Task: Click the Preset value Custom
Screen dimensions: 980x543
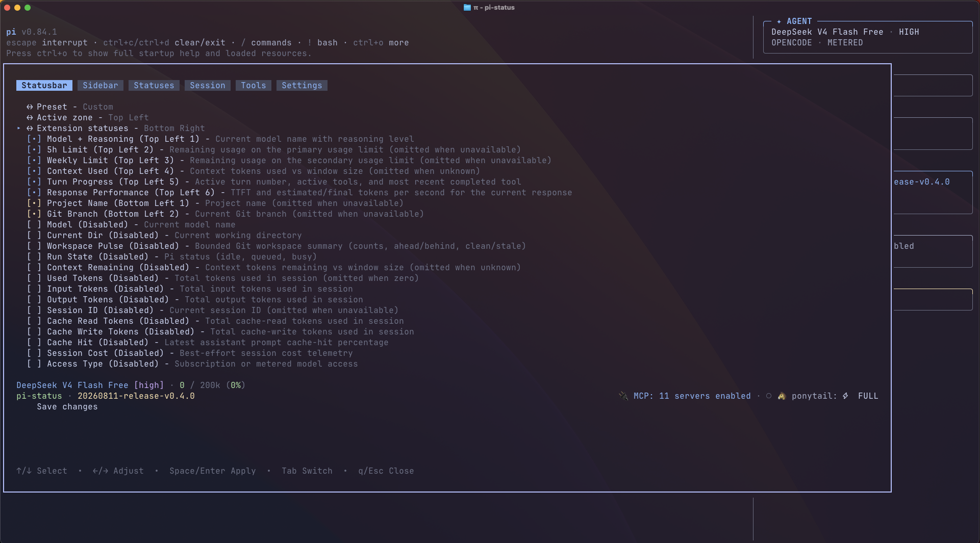Action: click(x=98, y=107)
